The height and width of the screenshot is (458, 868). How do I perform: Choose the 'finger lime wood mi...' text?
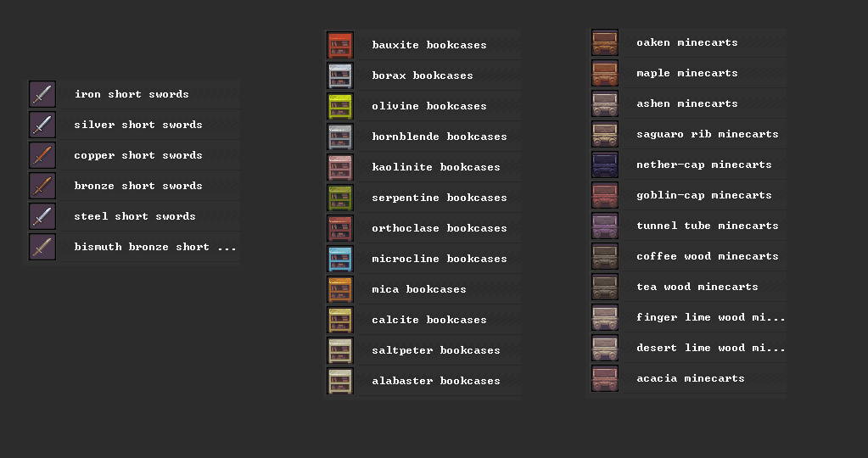tap(711, 317)
